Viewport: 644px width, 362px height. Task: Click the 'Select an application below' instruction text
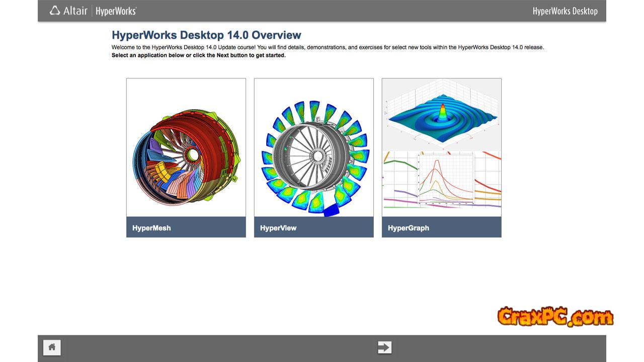(199, 55)
